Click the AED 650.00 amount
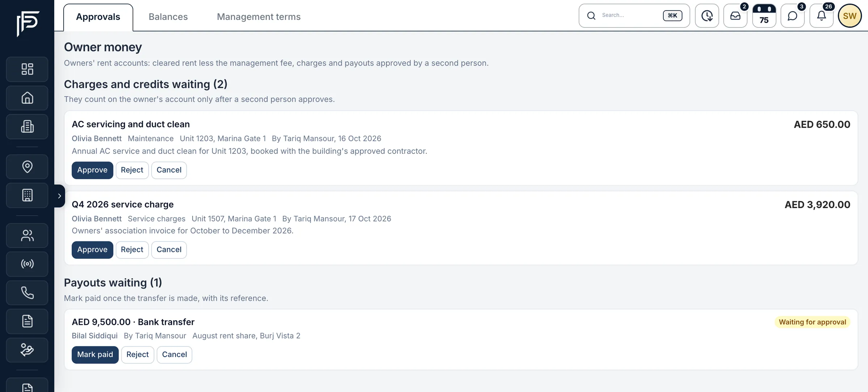868x392 pixels. (x=822, y=125)
